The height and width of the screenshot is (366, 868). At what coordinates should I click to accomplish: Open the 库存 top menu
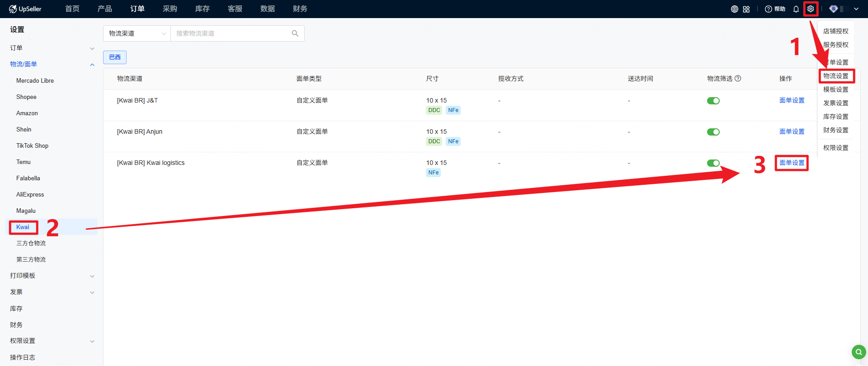pos(202,9)
